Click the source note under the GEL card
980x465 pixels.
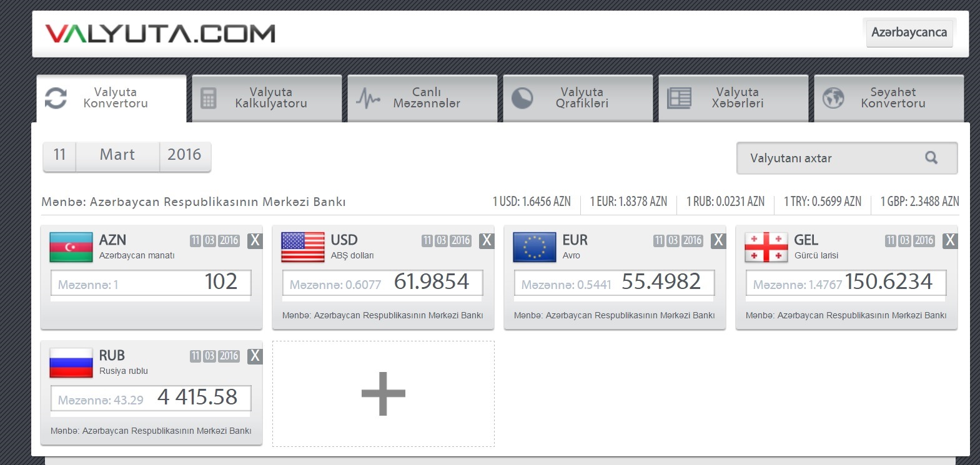click(846, 315)
